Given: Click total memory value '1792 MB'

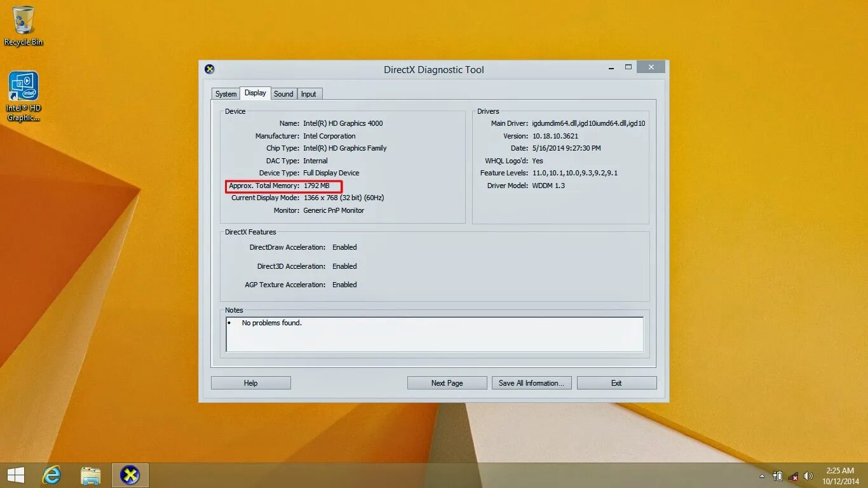Looking at the screenshot, I should (316, 186).
